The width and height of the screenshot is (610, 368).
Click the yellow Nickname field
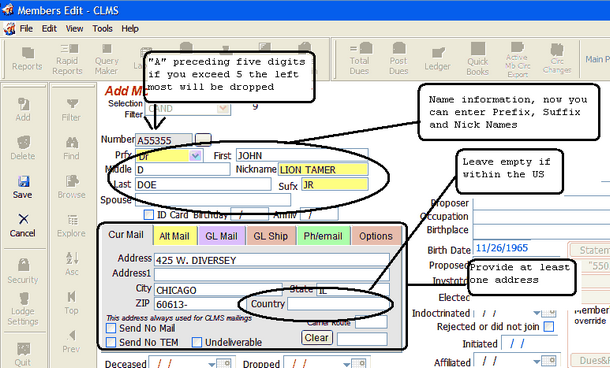click(323, 170)
